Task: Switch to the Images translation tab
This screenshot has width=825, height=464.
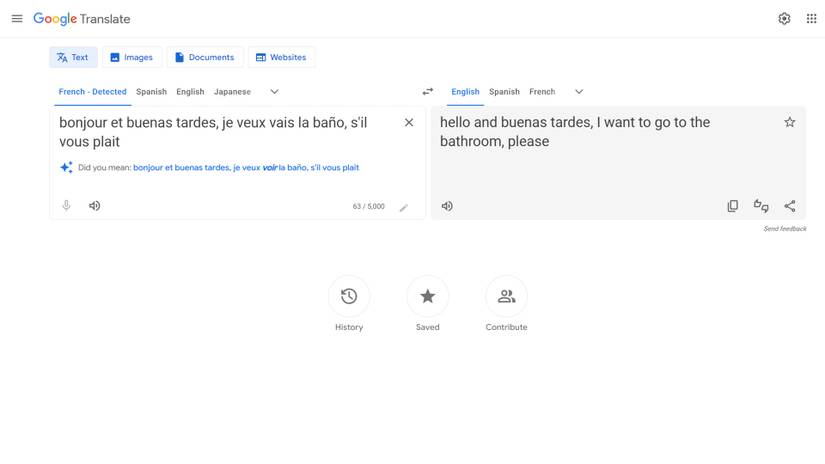Action: click(131, 57)
